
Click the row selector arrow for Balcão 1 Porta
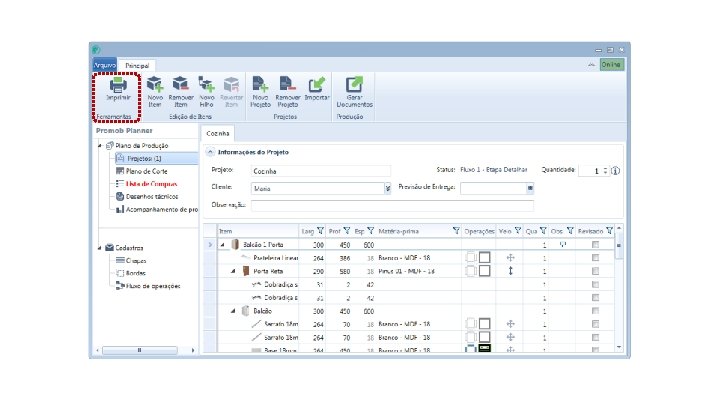[210, 245]
